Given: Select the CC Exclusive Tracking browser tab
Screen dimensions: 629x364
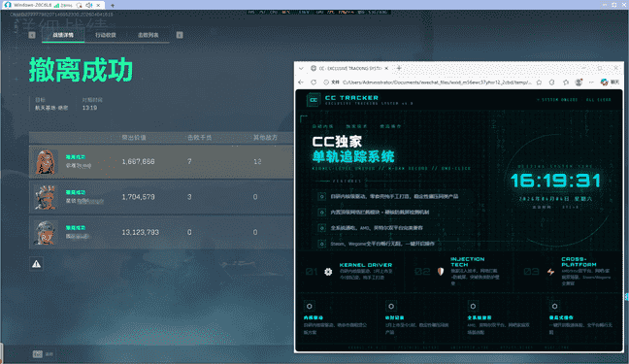Looking at the screenshot, I should [x=349, y=68].
